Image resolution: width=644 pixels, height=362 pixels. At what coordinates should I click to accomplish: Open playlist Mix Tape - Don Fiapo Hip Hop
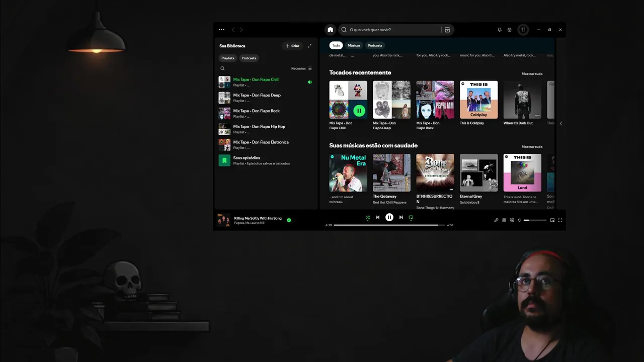tap(265, 129)
